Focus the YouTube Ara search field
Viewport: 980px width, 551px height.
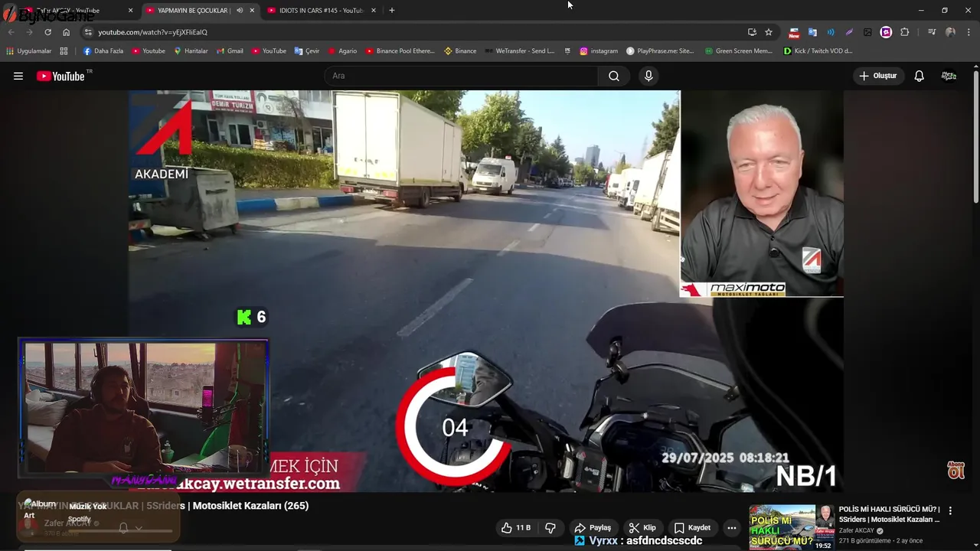click(462, 76)
